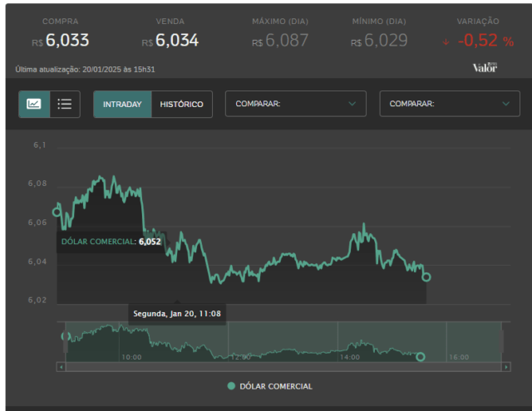
Task: Click the green Dólar Comercial legend dot
Action: point(231,386)
